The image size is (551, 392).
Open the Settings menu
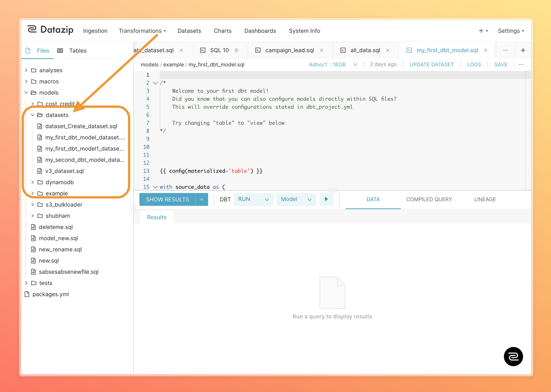pos(511,31)
